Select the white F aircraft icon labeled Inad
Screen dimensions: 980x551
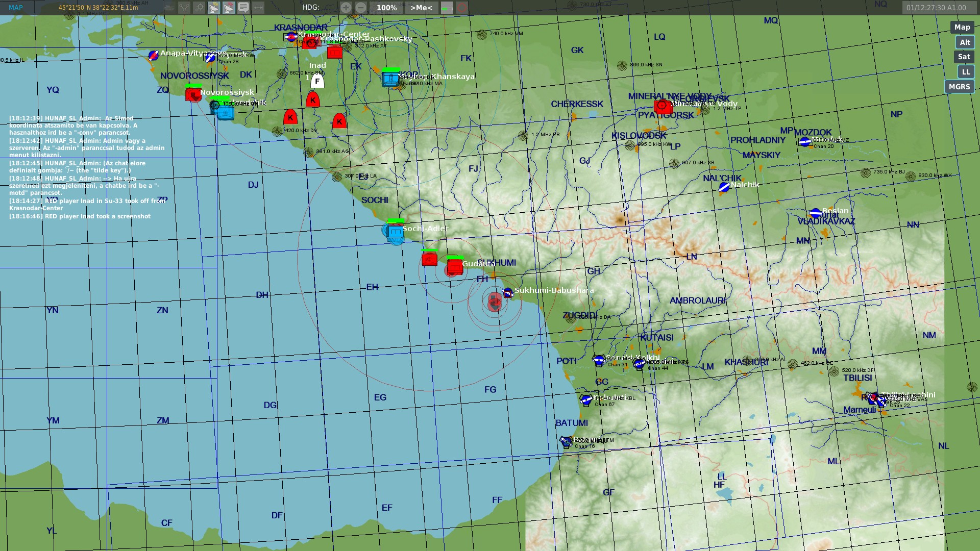coord(317,81)
